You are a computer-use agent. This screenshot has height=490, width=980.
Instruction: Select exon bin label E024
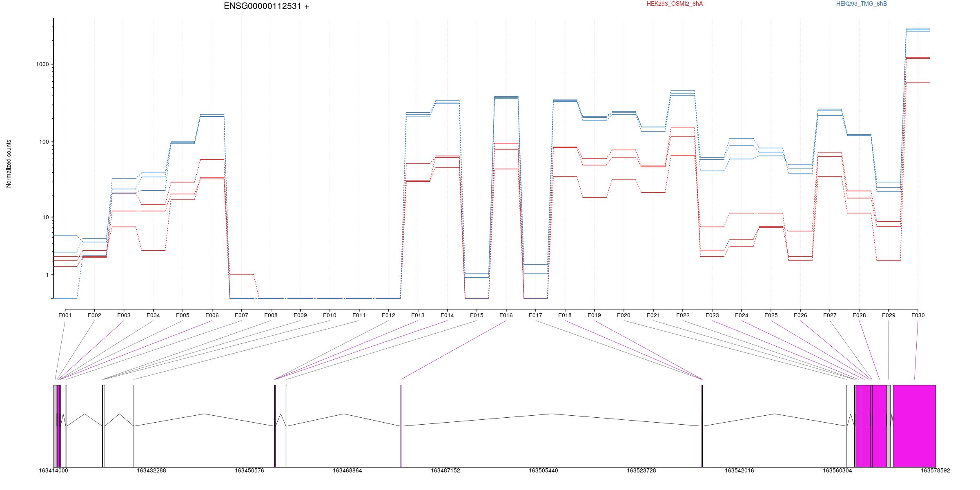point(742,315)
